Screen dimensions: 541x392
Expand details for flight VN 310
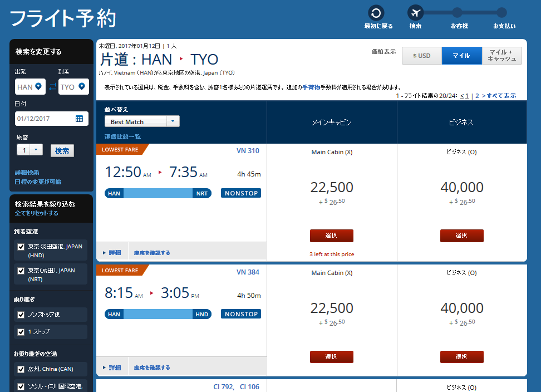coord(112,252)
